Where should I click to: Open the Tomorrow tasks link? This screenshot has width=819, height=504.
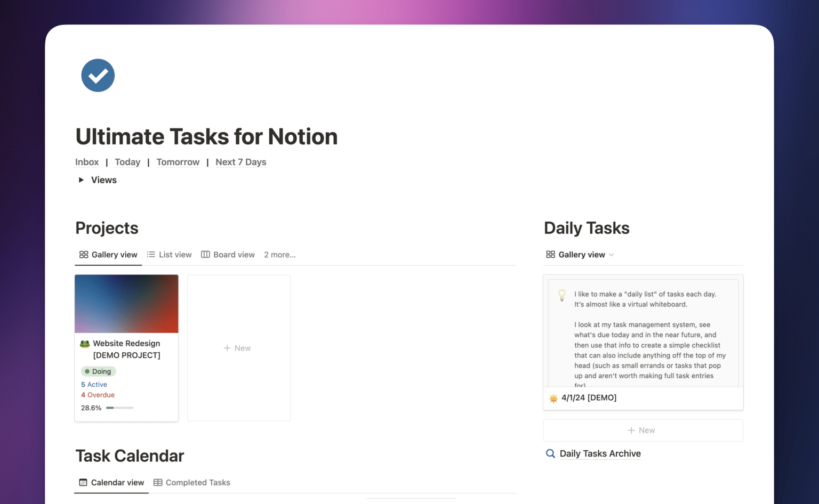[x=178, y=162]
